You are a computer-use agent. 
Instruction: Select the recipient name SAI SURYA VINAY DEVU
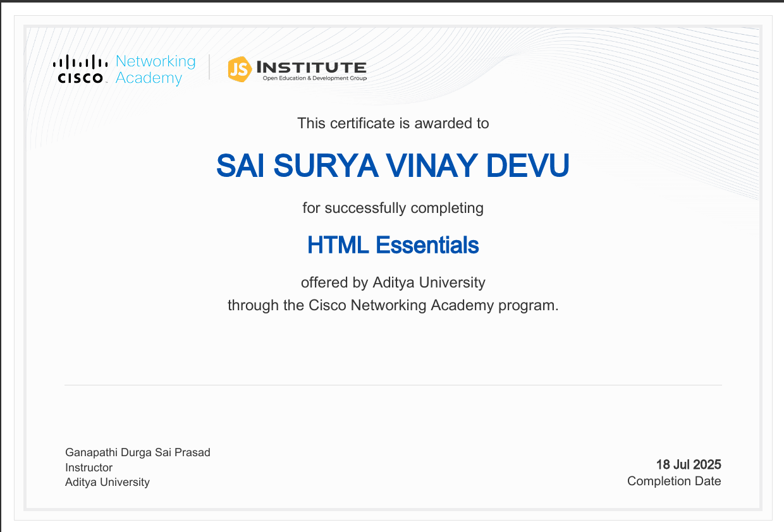(393, 166)
